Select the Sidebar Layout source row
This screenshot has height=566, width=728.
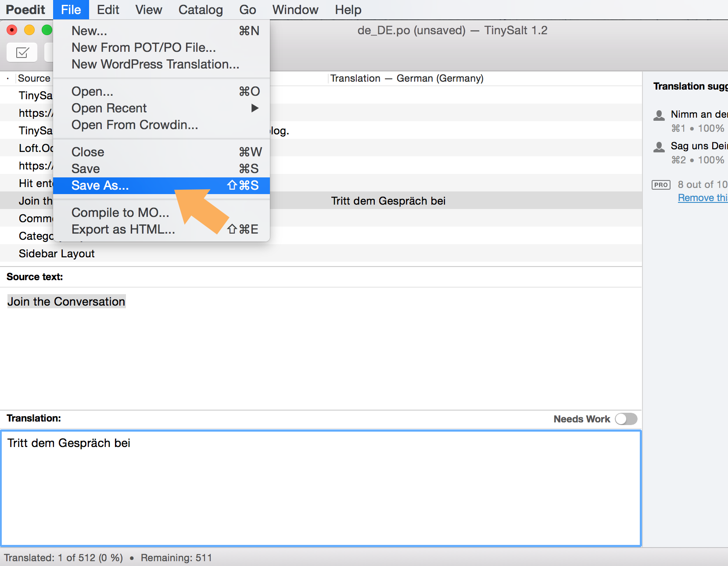pyautogui.click(x=57, y=253)
